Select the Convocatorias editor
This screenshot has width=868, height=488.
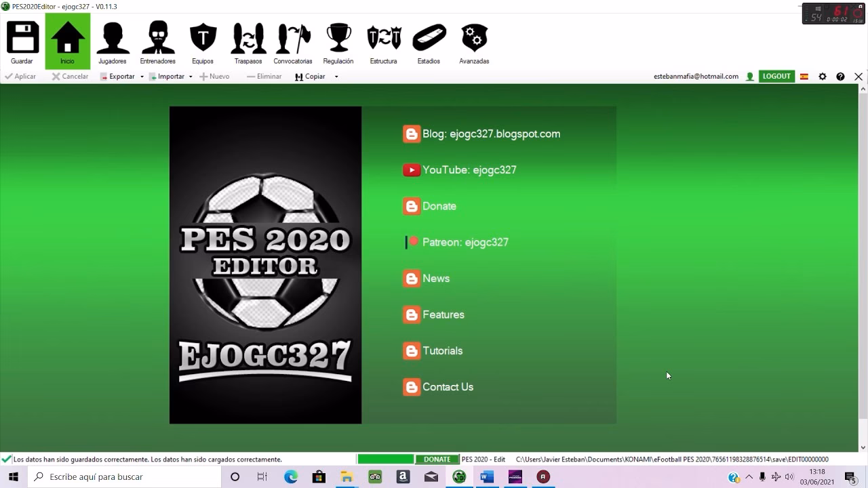(x=292, y=42)
